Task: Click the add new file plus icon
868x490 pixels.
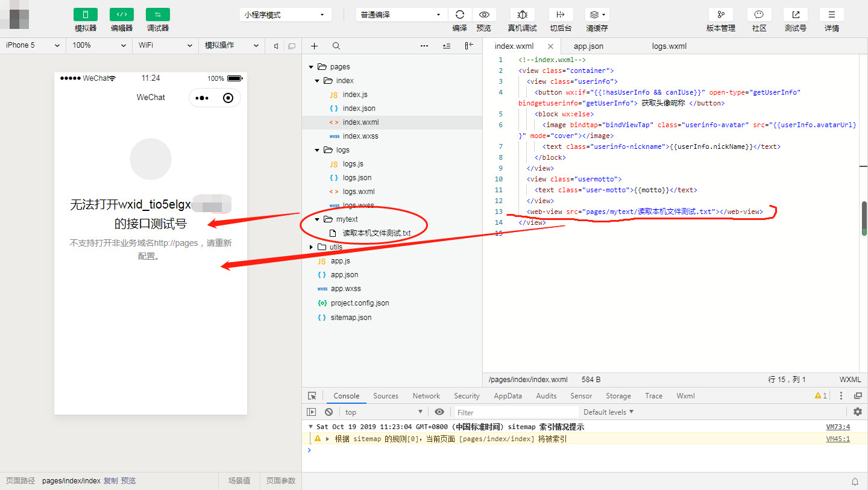Action: click(x=314, y=46)
